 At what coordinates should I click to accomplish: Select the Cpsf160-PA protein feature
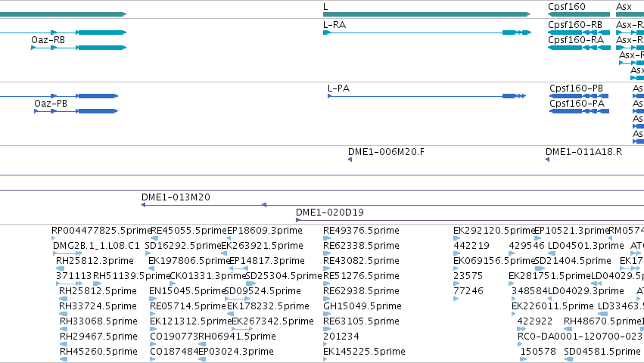tap(579, 111)
